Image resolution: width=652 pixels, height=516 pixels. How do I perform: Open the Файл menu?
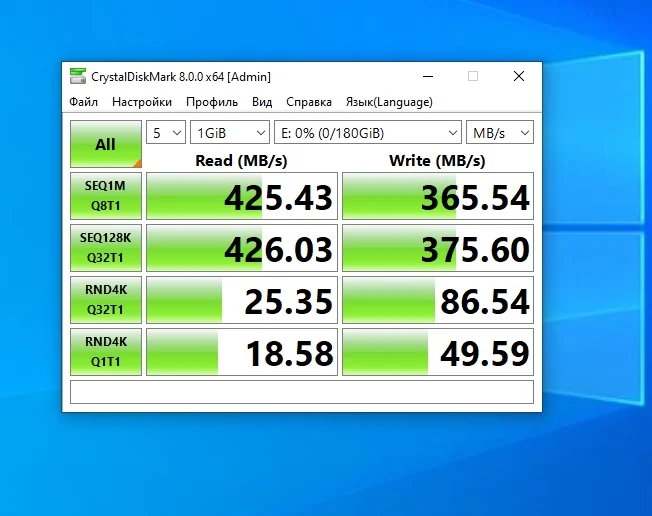point(84,102)
